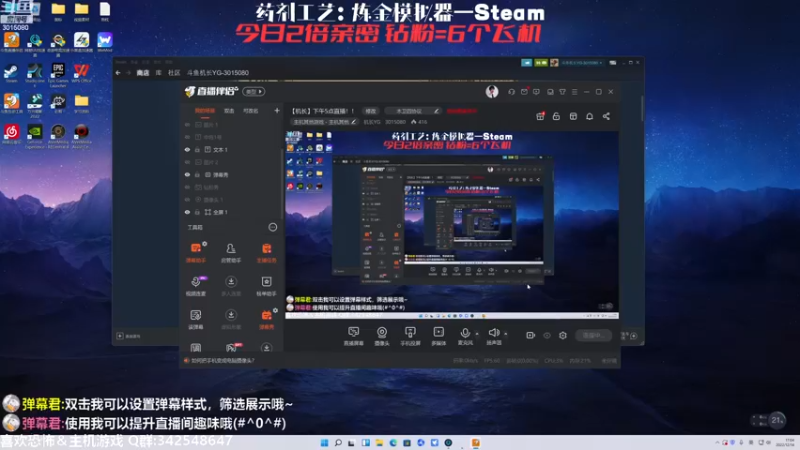Add 摄像头 camera source
This screenshot has width=800, height=450.
(382, 336)
